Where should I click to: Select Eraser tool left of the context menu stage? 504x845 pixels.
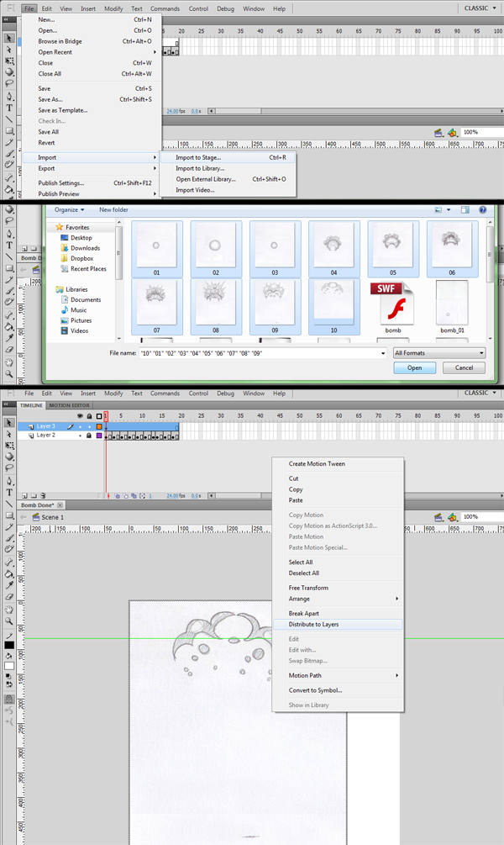coord(9,597)
